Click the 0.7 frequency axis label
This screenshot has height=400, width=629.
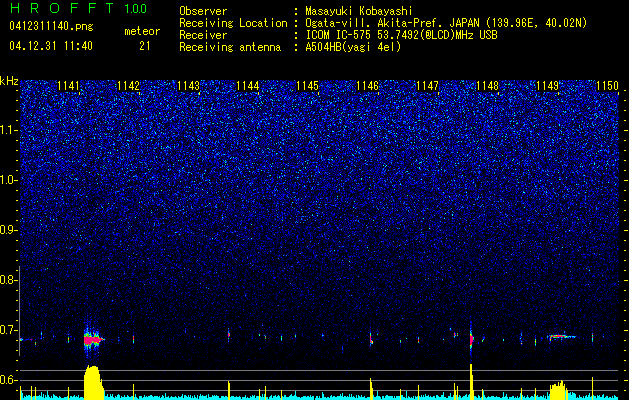(x=9, y=330)
